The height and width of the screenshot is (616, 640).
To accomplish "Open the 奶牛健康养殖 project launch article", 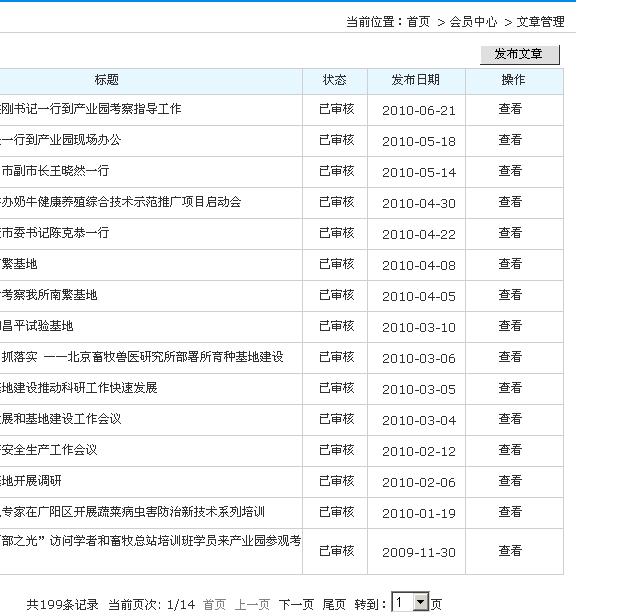I will [x=120, y=203].
